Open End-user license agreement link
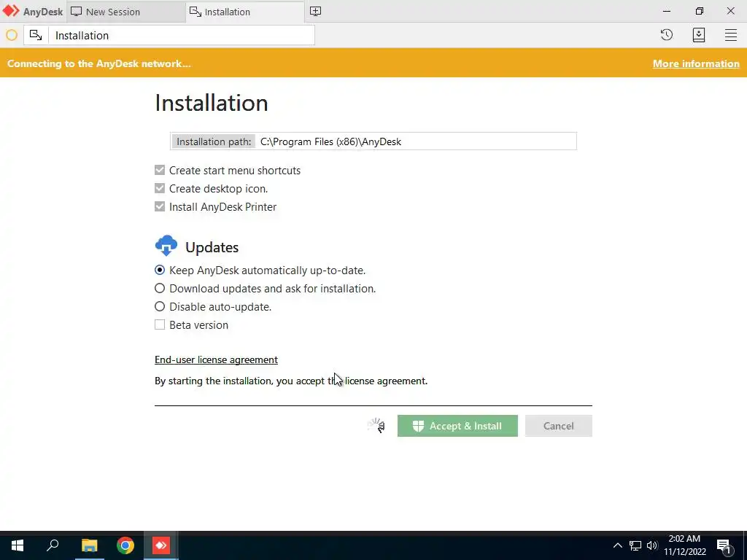Screen dimensions: 747x560 [216, 359]
